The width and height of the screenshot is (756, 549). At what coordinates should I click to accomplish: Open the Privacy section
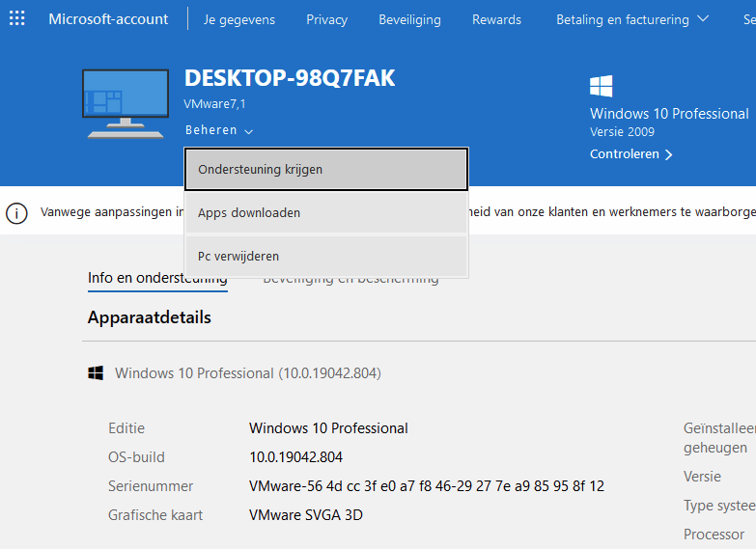(327, 19)
